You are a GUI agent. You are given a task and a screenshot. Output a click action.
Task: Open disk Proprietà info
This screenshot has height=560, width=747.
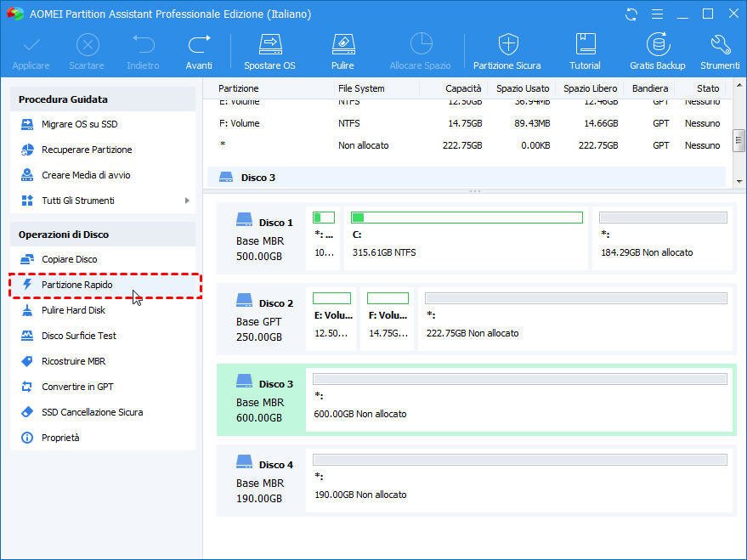click(103, 438)
